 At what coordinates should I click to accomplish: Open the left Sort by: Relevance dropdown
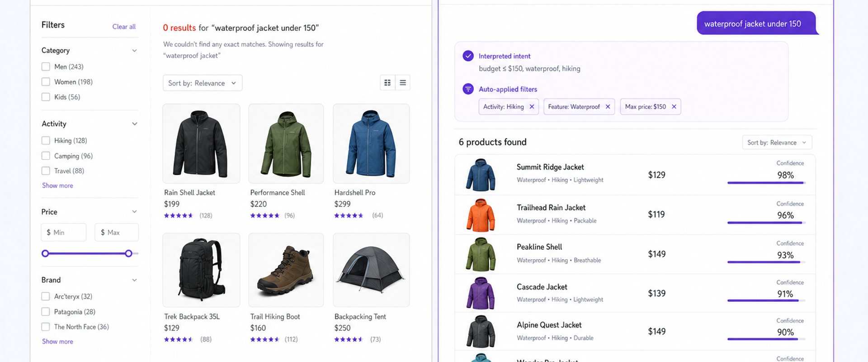(203, 83)
